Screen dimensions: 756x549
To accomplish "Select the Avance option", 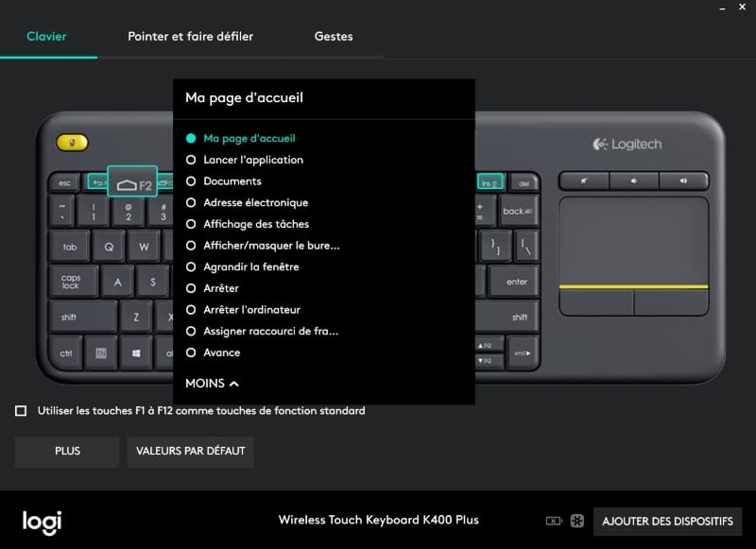I will [213, 352].
